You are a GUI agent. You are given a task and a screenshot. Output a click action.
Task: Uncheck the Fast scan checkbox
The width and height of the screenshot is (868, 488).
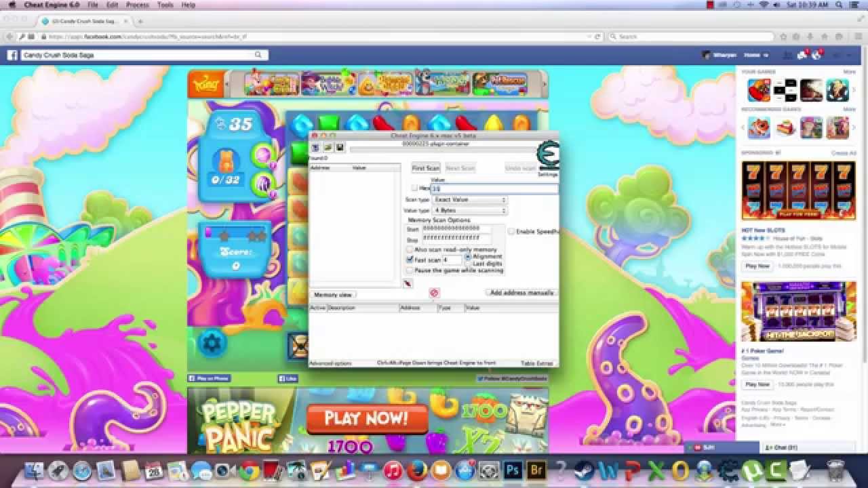(410, 260)
